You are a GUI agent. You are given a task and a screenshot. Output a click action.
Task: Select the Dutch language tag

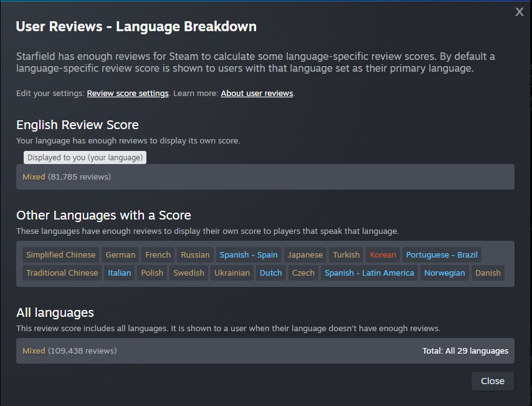270,273
